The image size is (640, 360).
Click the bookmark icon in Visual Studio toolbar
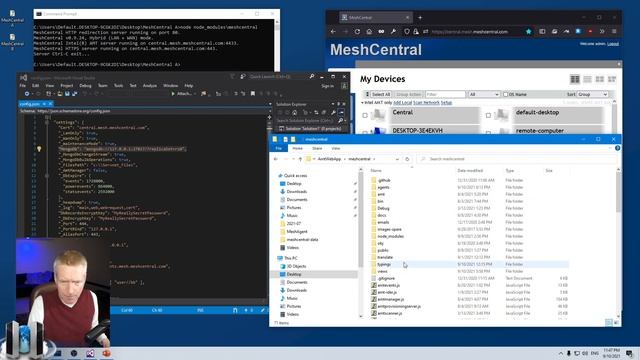point(253,94)
